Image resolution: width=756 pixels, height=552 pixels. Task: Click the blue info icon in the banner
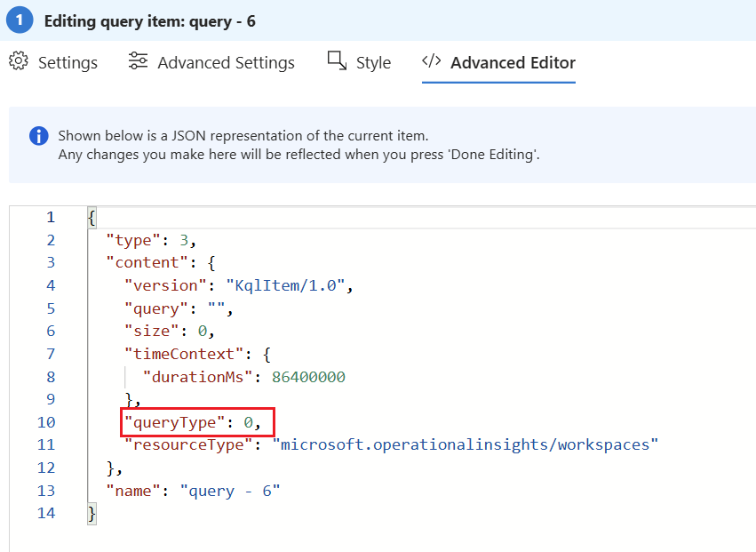pyautogui.click(x=38, y=136)
